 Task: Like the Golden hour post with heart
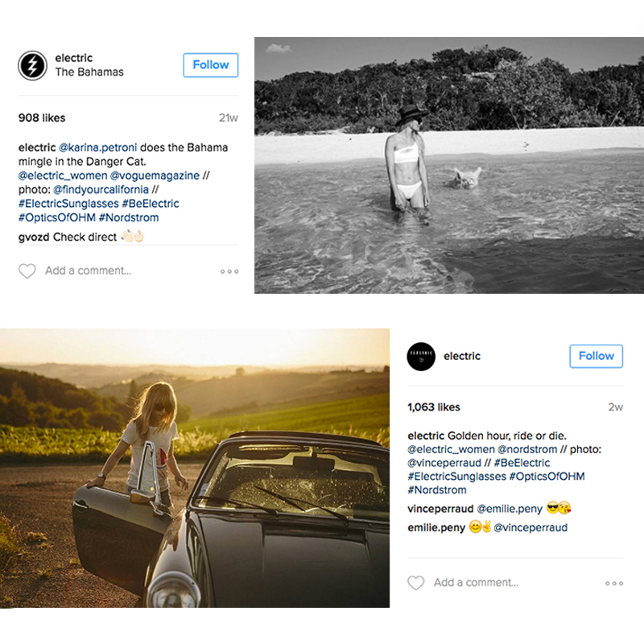point(415,583)
